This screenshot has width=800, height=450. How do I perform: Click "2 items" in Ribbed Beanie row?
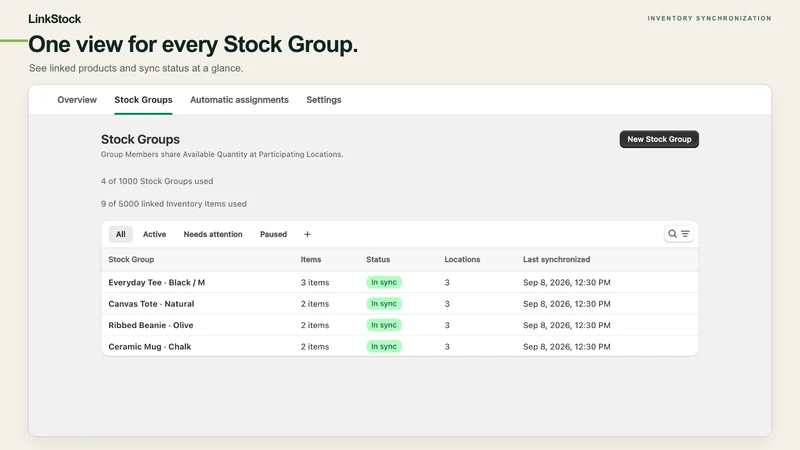(x=315, y=325)
